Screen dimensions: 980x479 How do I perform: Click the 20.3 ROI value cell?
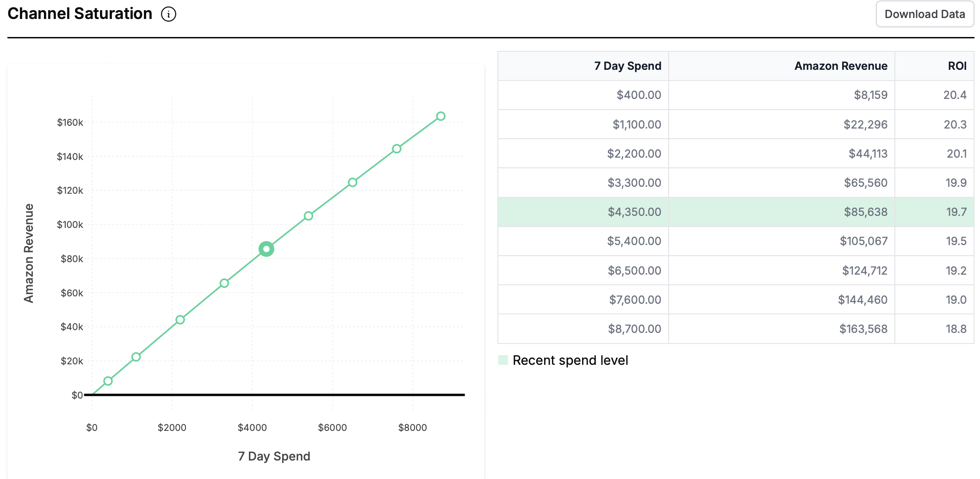(955, 124)
